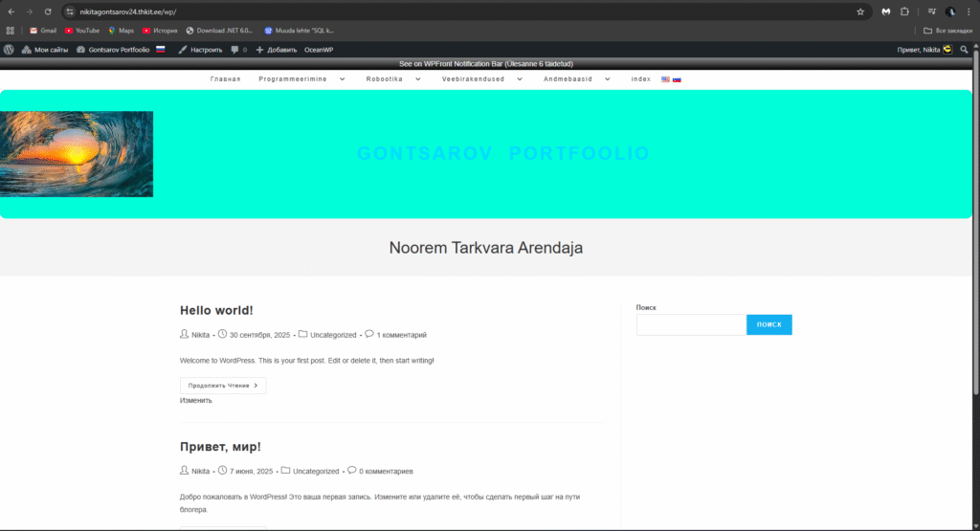Click inside the Поиск search field

click(x=690, y=325)
